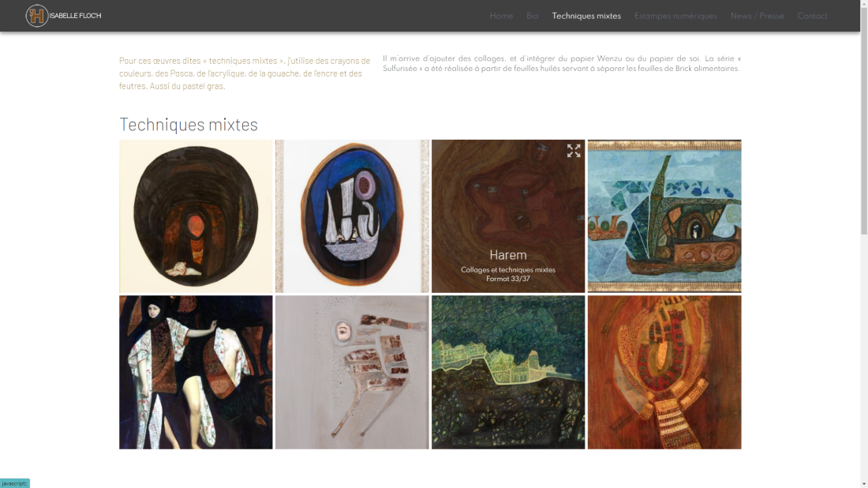Click the Harem caption title text

tap(508, 255)
